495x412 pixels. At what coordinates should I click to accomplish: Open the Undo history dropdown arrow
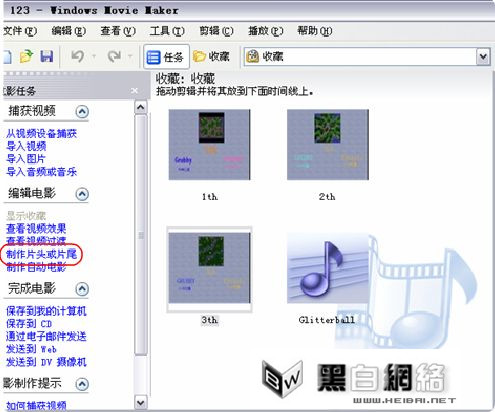point(94,56)
